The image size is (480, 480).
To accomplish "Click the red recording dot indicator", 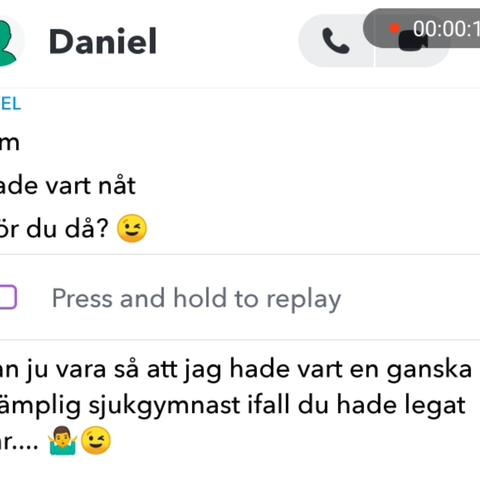I will click(395, 28).
